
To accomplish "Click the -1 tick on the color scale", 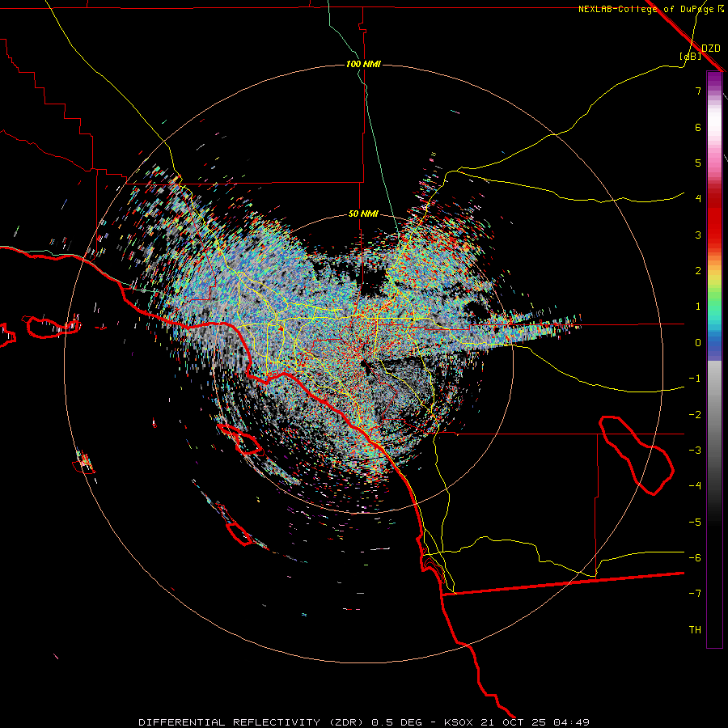I will point(695,379).
